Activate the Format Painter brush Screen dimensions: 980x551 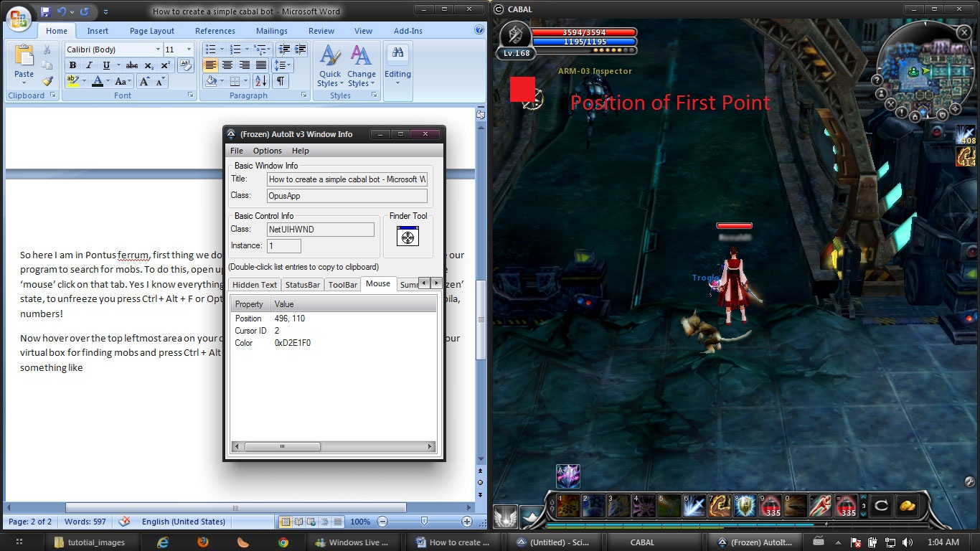coord(47,81)
